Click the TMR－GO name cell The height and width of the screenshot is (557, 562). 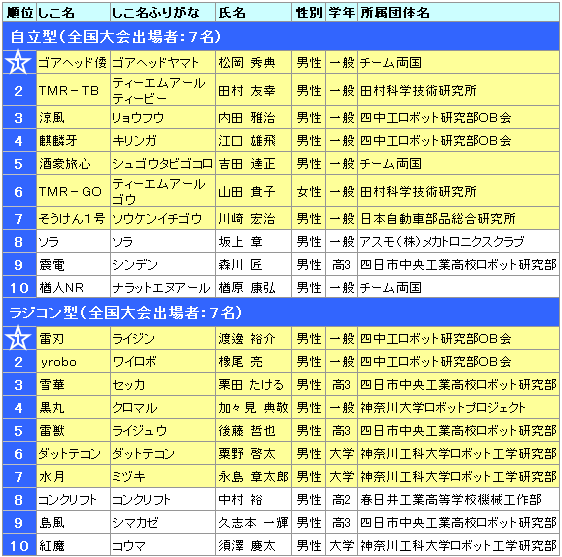[x=73, y=191]
